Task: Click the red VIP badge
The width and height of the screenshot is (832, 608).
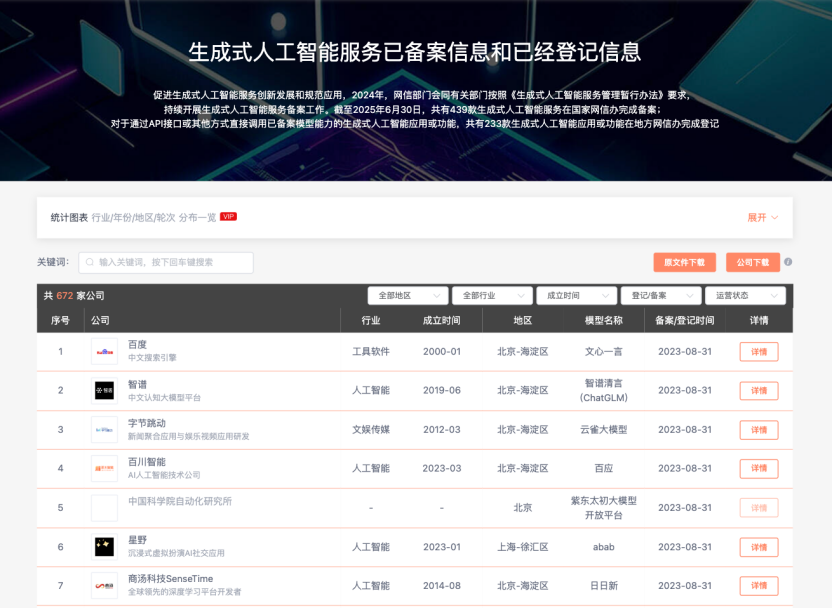Action: point(229,216)
